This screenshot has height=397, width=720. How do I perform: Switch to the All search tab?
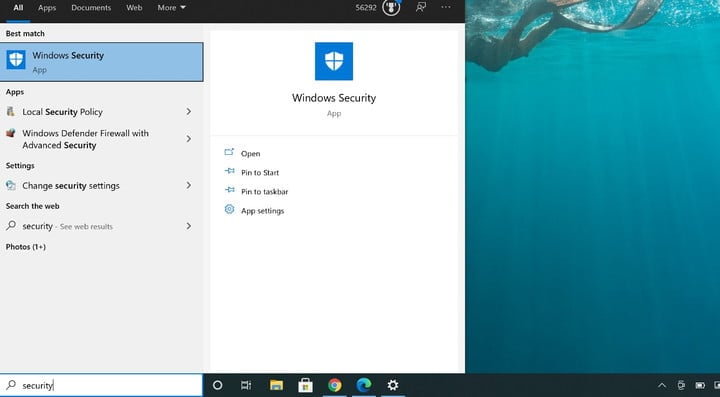pos(18,8)
